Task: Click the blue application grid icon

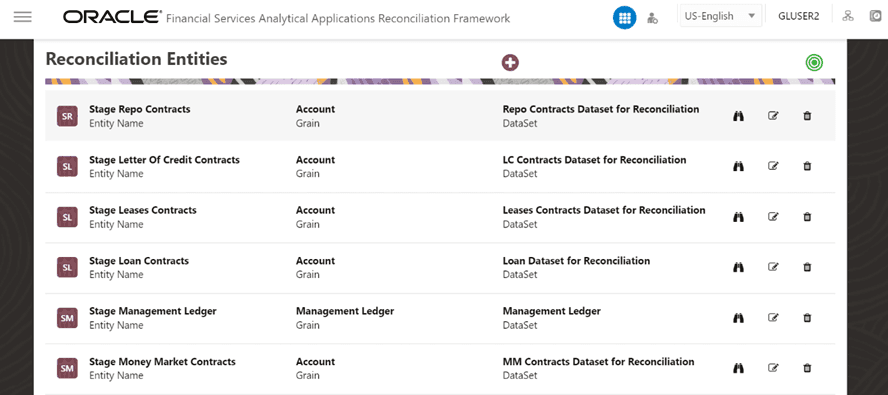Action: click(624, 18)
